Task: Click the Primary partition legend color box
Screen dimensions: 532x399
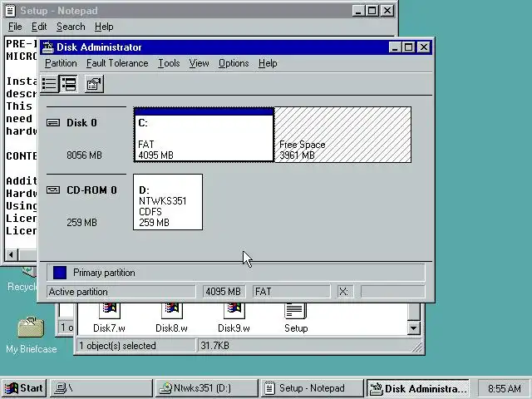Action: pos(60,273)
